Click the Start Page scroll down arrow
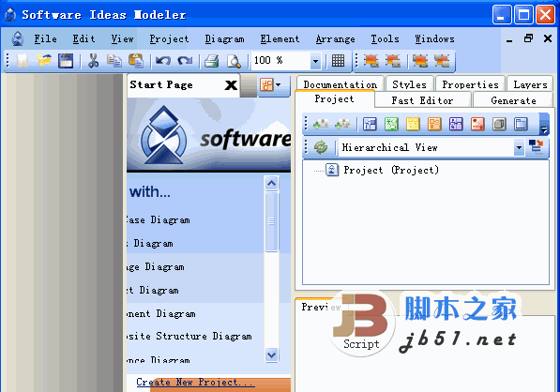 [271, 354]
